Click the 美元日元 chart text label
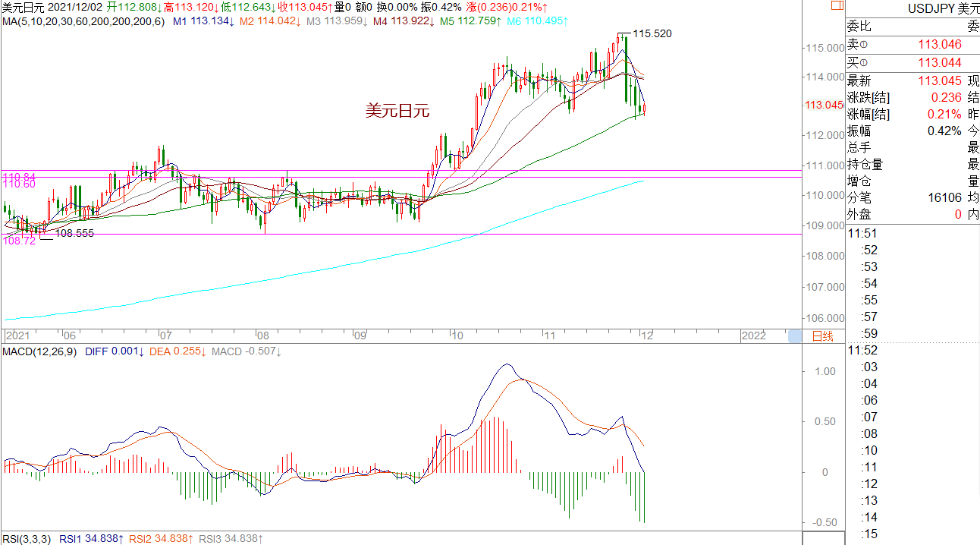The image size is (980, 545). (x=397, y=111)
